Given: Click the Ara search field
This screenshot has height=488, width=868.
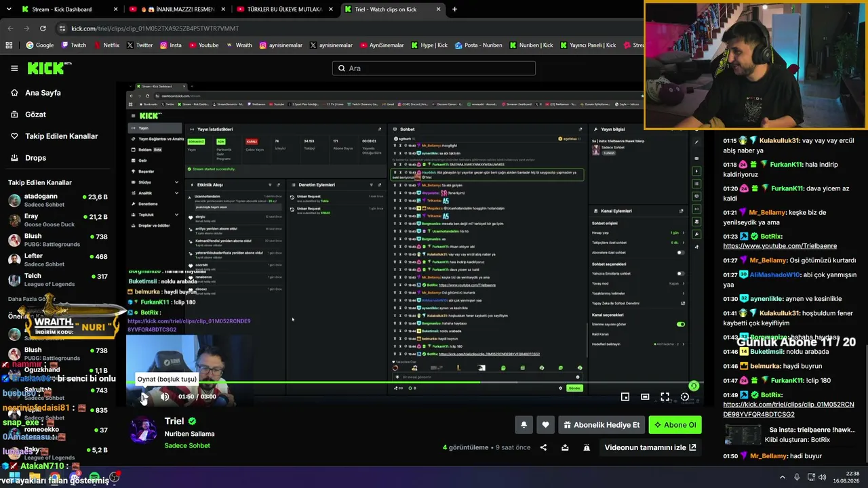Looking at the screenshot, I should point(434,68).
